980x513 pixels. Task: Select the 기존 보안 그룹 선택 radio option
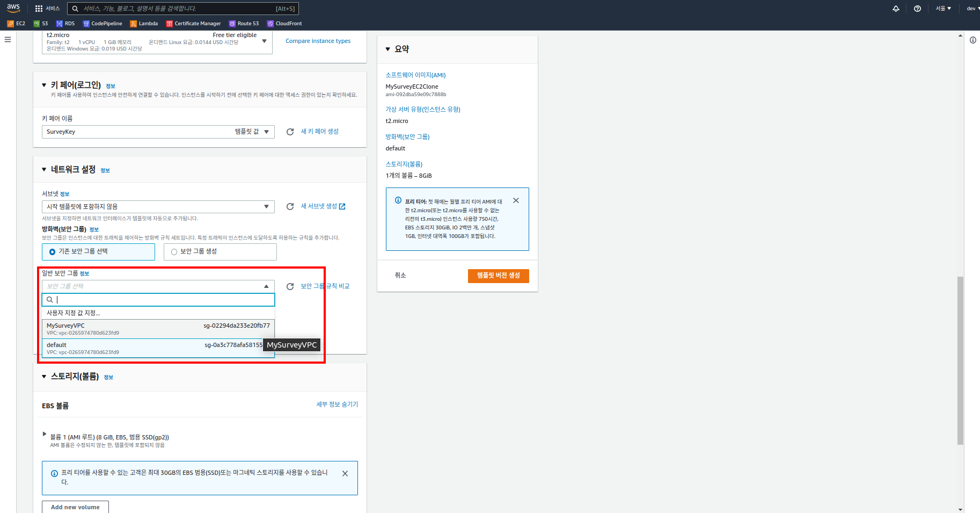click(x=98, y=252)
